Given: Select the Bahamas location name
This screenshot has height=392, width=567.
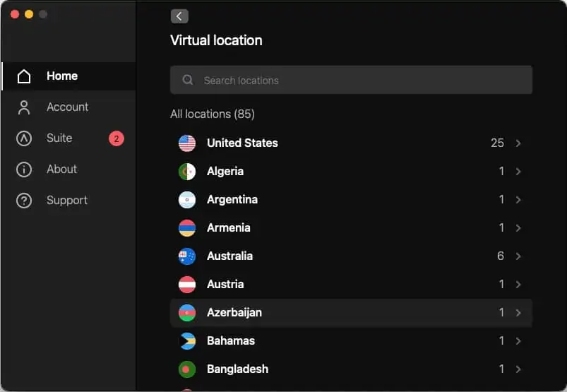Looking at the screenshot, I should (x=231, y=341).
